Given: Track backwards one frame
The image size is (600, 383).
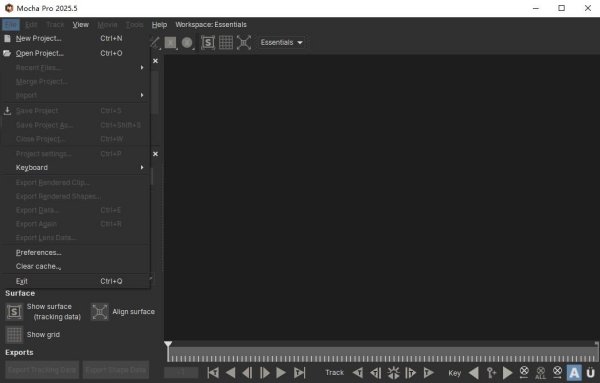Looking at the screenshot, I should click(376, 373).
